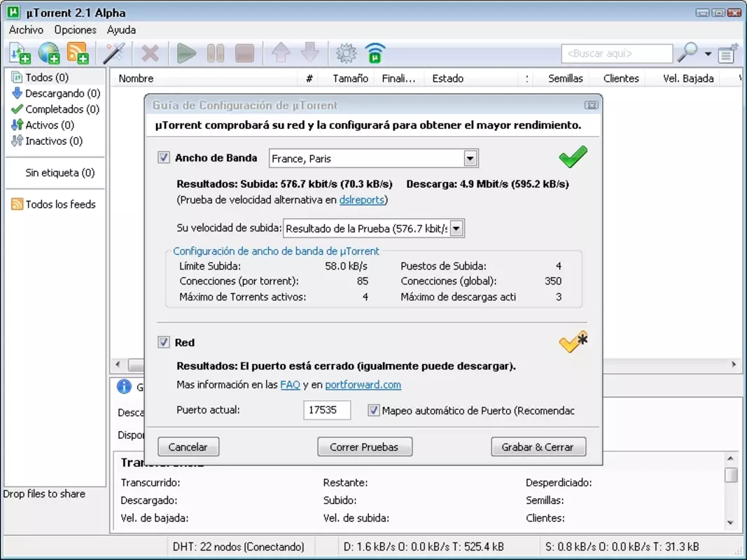Click the Add Torrent toolbar icon

pos(20,53)
